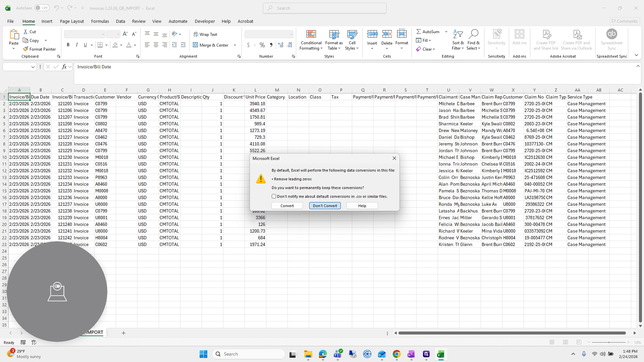Open the Merge & Center dropdown arrow
This screenshot has width=644, height=362.
click(235, 45)
